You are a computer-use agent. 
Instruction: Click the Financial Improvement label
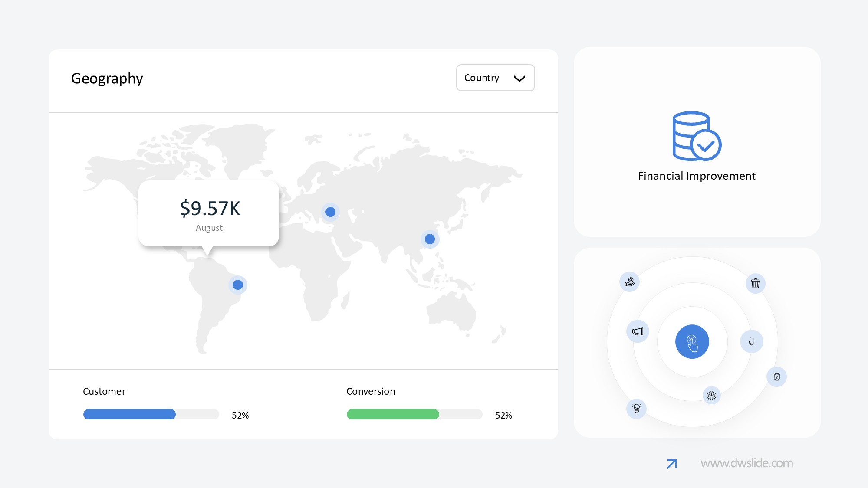696,176
